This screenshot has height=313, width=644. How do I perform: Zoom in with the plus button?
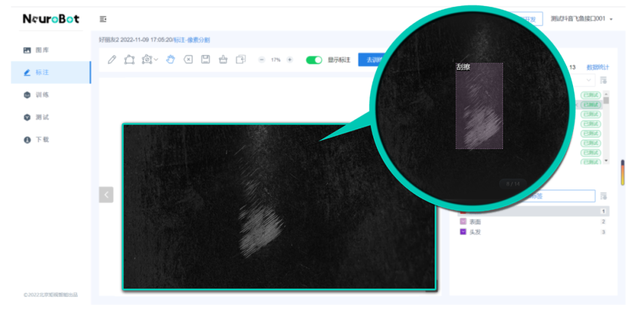click(x=290, y=60)
